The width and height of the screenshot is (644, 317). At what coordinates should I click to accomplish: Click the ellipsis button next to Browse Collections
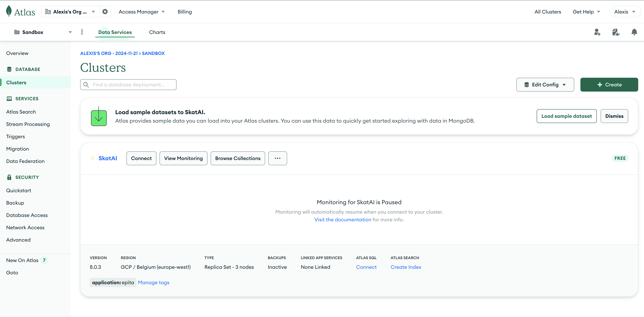point(277,158)
